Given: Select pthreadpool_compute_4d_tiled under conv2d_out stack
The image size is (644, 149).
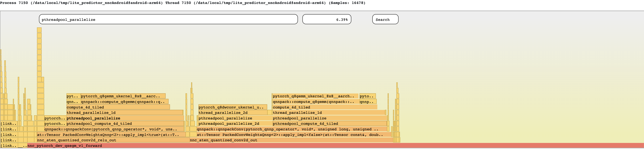Looking at the screenshot, I should [330, 124].
